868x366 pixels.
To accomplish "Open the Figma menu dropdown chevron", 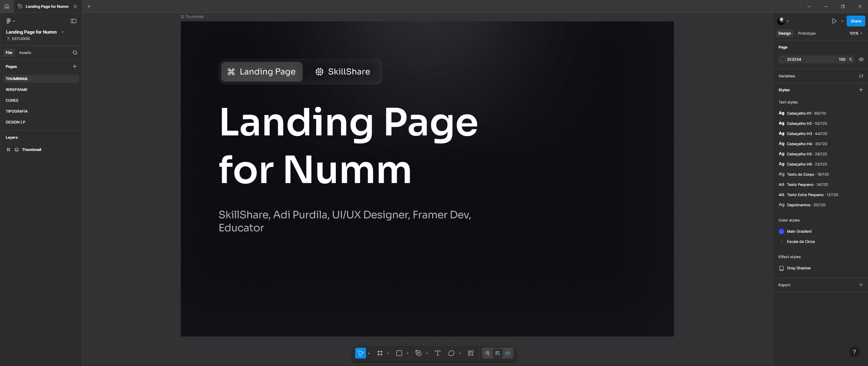I will pos(14,21).
